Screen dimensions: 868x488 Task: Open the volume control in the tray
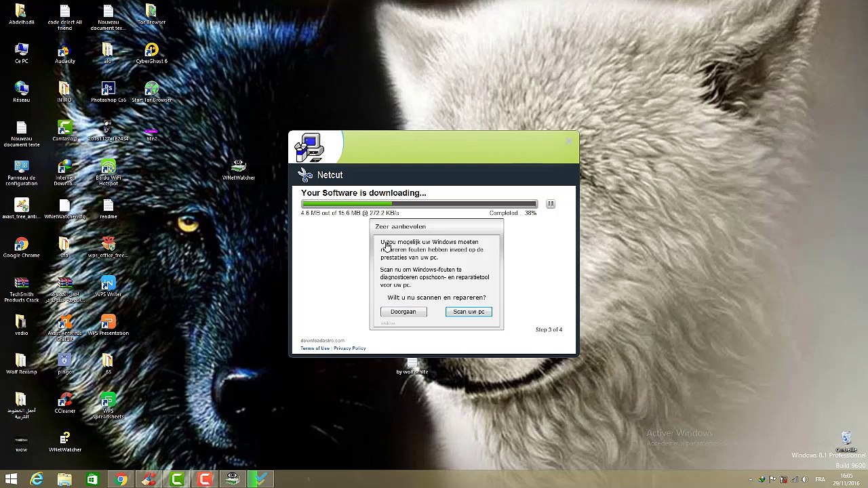(806, 480)
